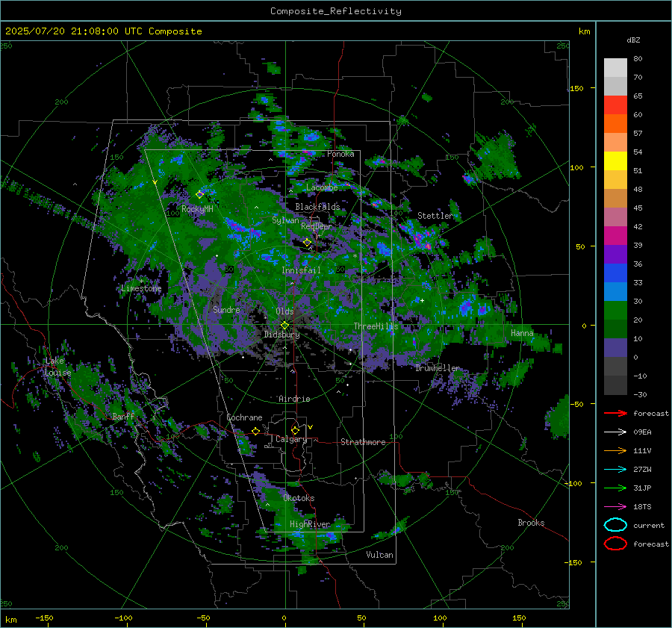Click the Vulcan town label
Viewport: 672px width, 628px height.
379,555
